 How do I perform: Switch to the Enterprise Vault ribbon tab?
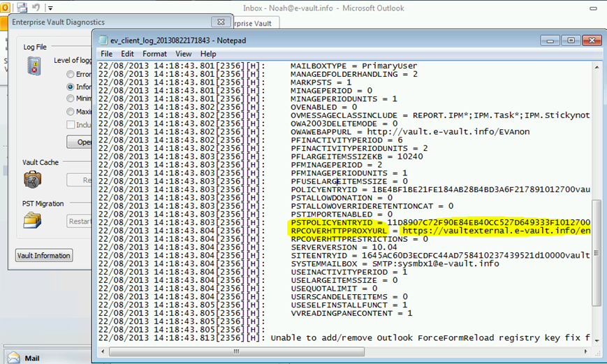tap(255, 23)
